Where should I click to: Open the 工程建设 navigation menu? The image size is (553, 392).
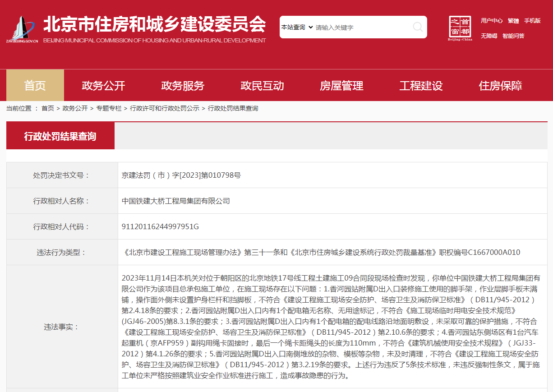pyautogui.click(x=421, y=86)
